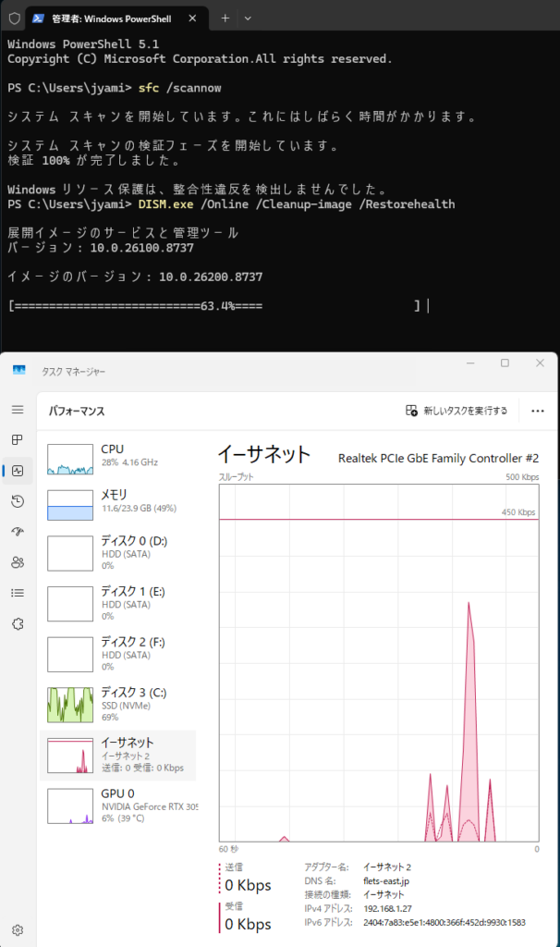Click the 検証 100% が完了しました line
The height and width of the screenshot is (947, 560).
pyautogui.click(x=93, y=161)
